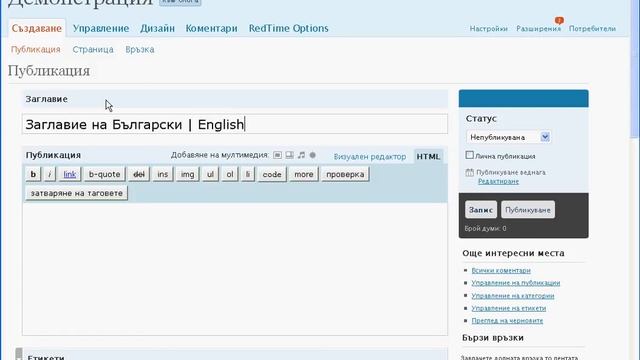
Task: Click the orange notification bubble above Разширения
Action: coord(559,20)
